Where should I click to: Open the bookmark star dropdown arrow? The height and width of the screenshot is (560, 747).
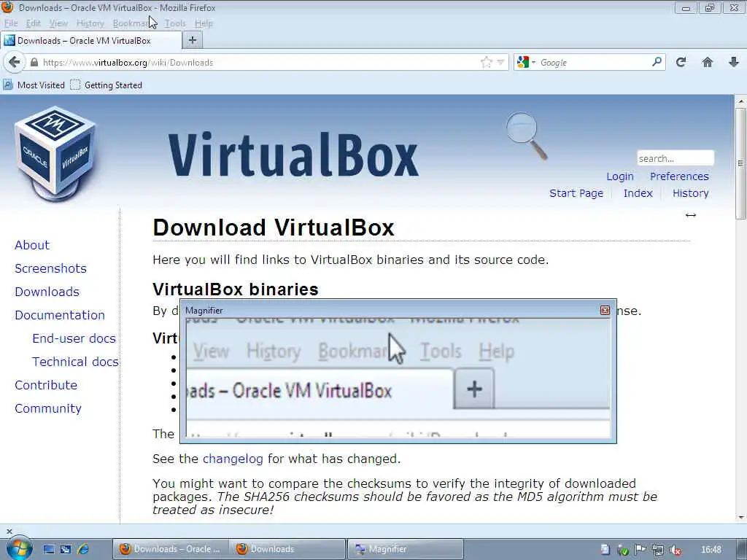[500, 63]
